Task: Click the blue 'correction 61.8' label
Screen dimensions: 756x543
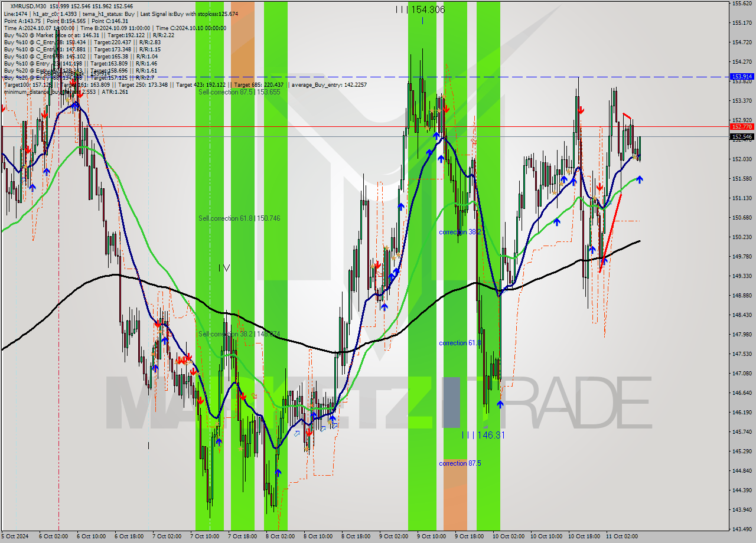Action: (460, 343)
